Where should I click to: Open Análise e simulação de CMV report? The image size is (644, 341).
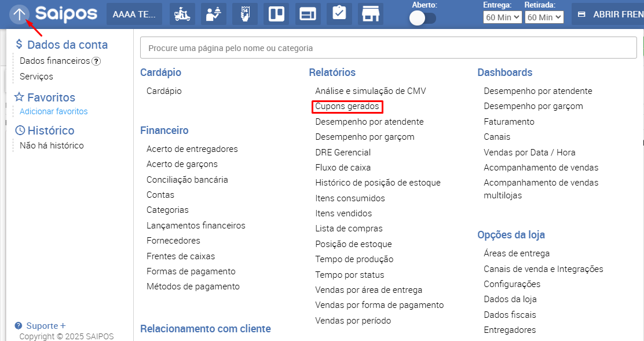[371, 91]
